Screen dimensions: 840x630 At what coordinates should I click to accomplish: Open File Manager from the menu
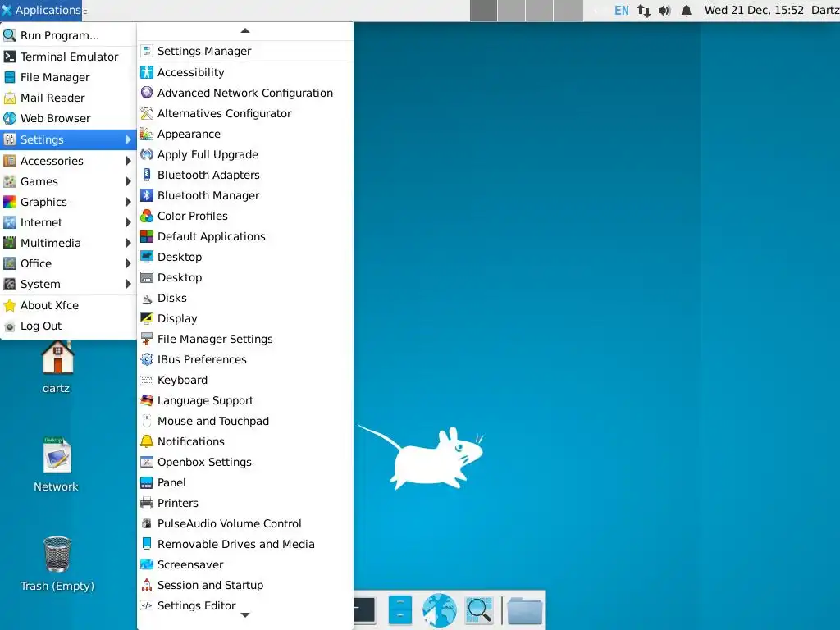[x=68, y=77]
